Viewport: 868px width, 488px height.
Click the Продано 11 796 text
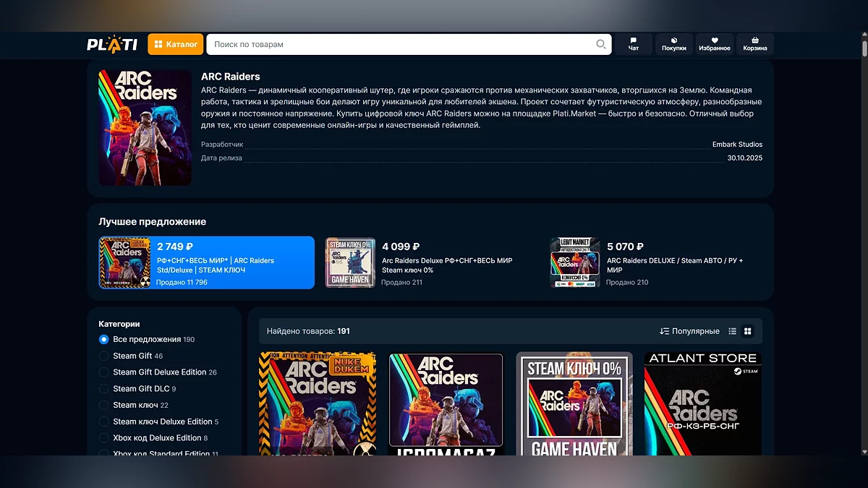point(182,282)
